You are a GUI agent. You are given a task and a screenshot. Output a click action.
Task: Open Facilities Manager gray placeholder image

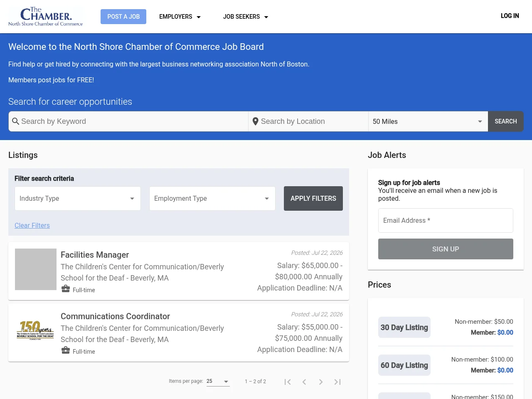point(36,269)
